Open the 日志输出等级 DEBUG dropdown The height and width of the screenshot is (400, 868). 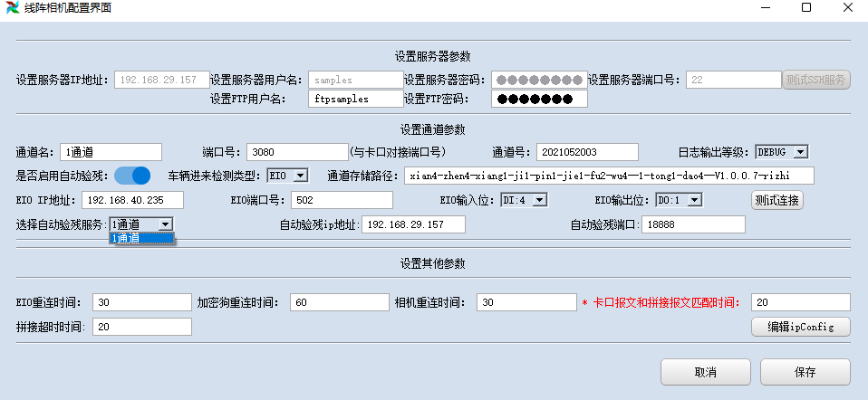pyautogui.click(x=781, y=152)
